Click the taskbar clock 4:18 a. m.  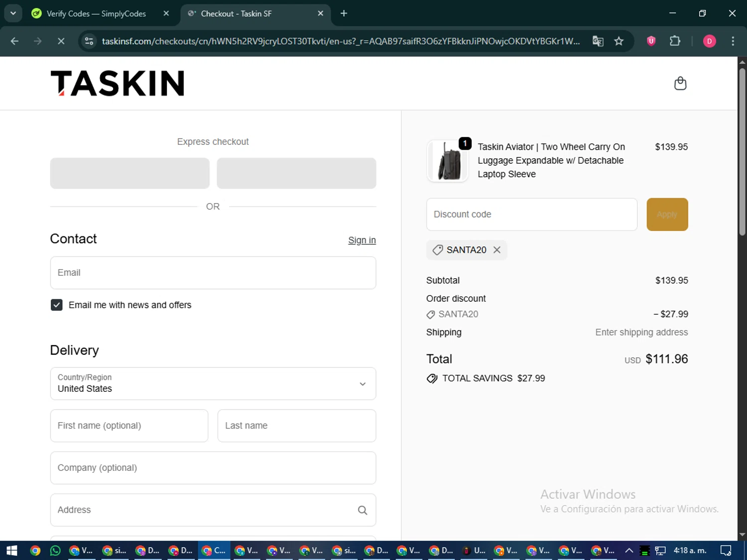click(x=690, y=551)
